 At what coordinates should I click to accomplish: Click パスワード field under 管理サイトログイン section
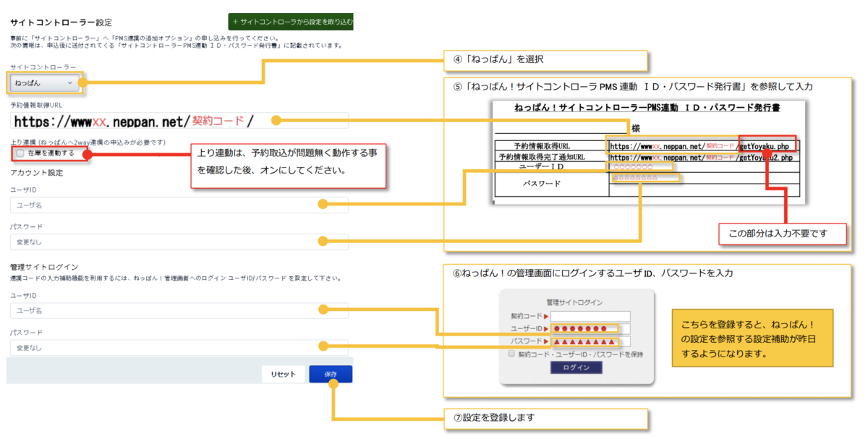tap(179, 348)
